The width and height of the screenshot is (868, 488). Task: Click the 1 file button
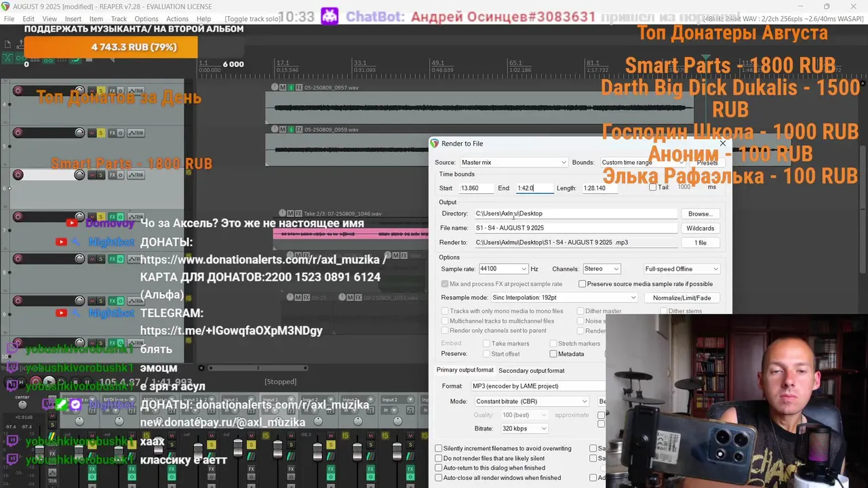click(x=700, y=243)
